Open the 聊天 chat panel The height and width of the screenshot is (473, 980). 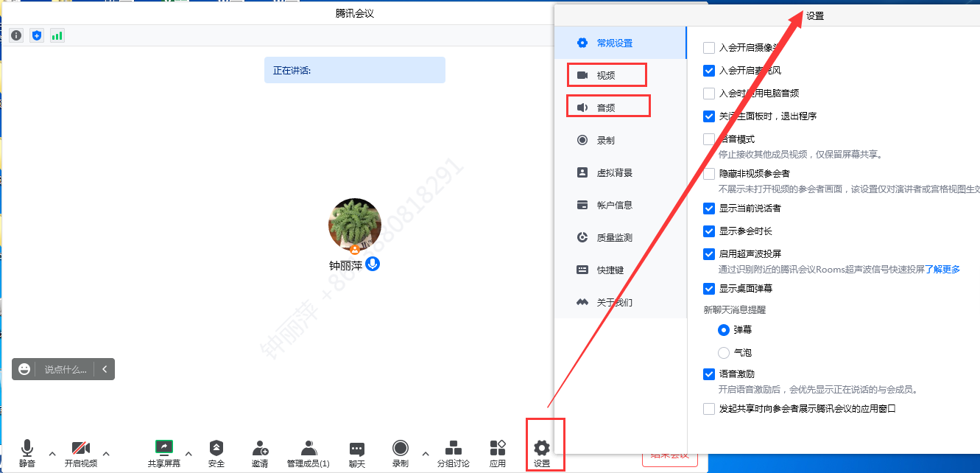[x=357, y=454]
